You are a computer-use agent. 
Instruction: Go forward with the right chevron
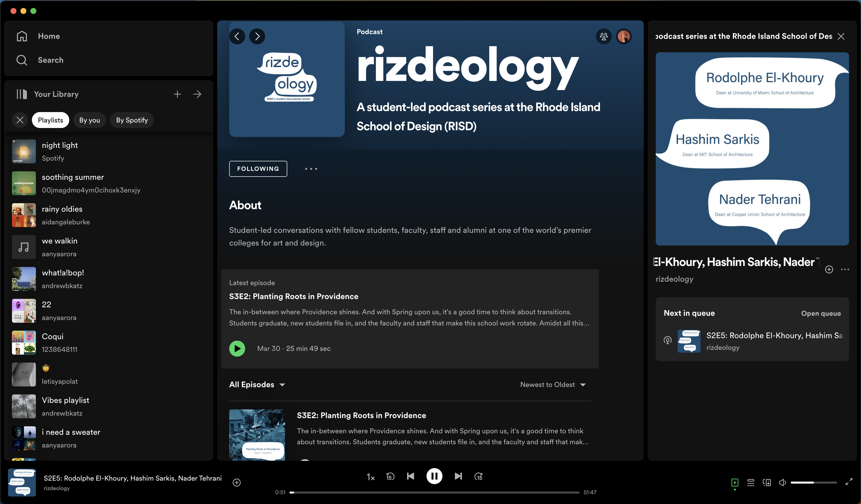257,36
